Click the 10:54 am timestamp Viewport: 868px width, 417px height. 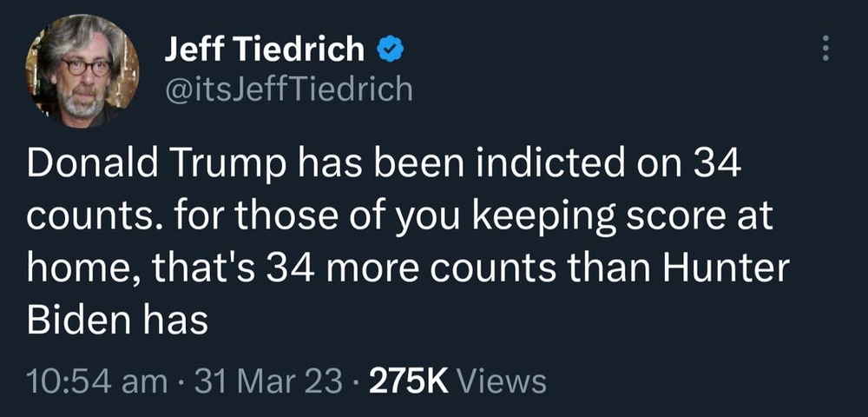click(x=82, y=381)
